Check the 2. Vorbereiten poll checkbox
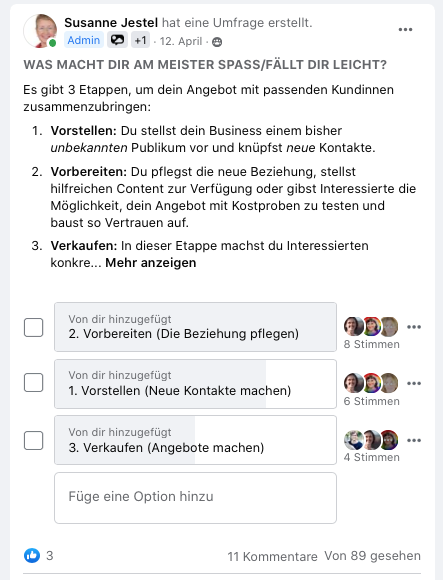The image size is (443, 580). click(x=34, y=327)
